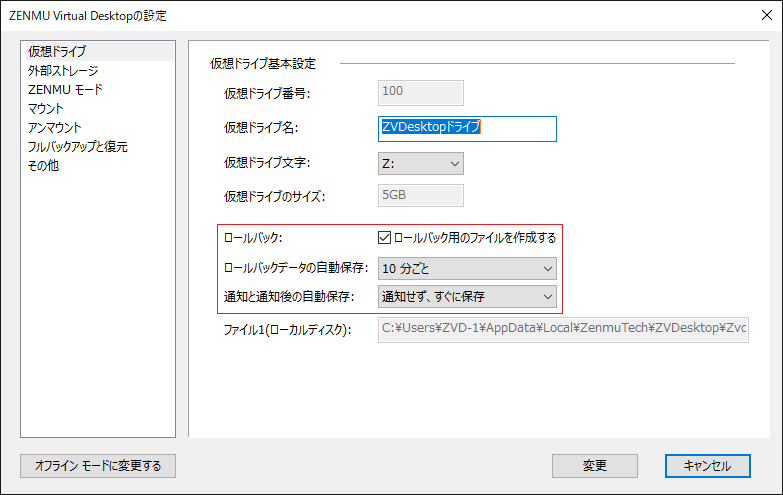The height and width of the screenshot is (495, 783).
Task: Click オフライン モードに変更する button
Action: click(x=98, y=466)
